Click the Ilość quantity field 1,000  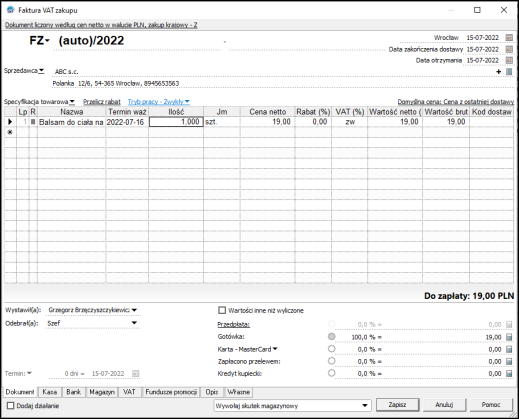click(x=176, y=122)
